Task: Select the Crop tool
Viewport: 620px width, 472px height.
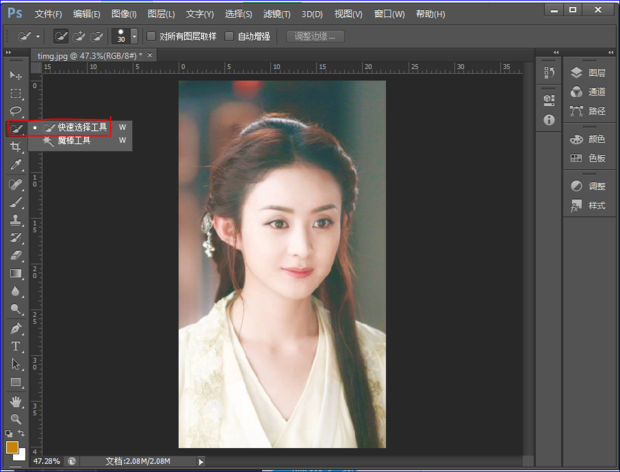Action: pos(16,147)
